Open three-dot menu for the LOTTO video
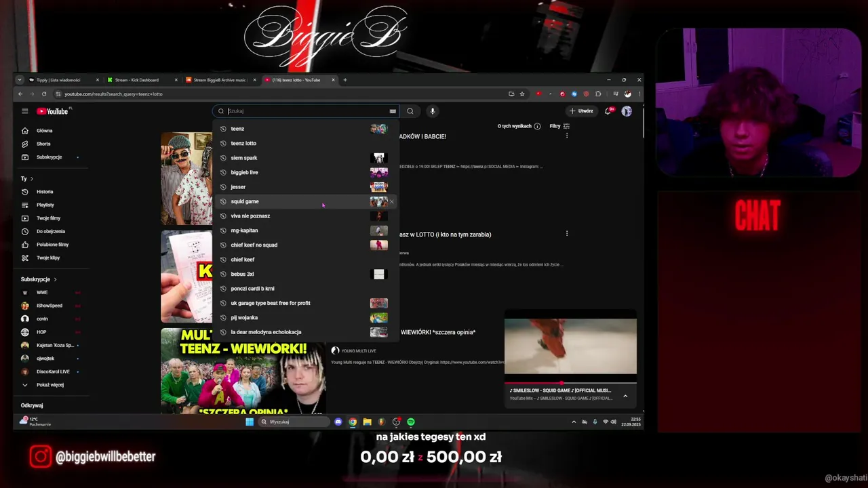This screenshot has width=868, height=488. pyautogui.click(x=567, y=233)
